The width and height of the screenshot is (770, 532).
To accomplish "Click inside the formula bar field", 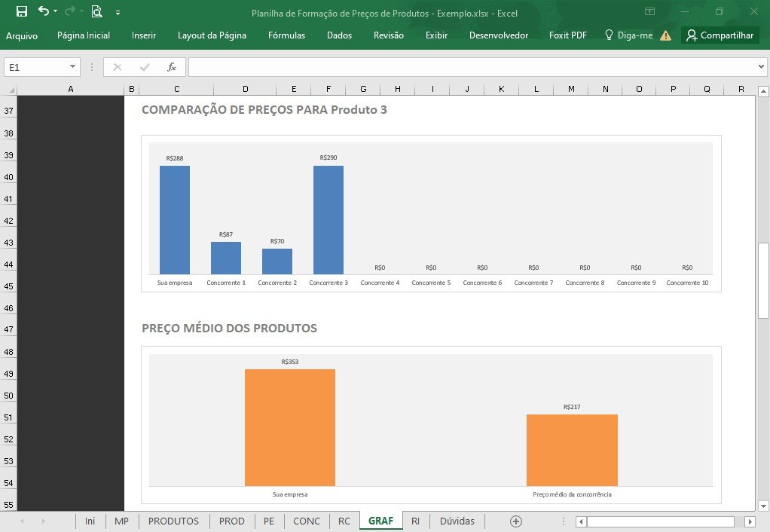I will pos(472,67).
